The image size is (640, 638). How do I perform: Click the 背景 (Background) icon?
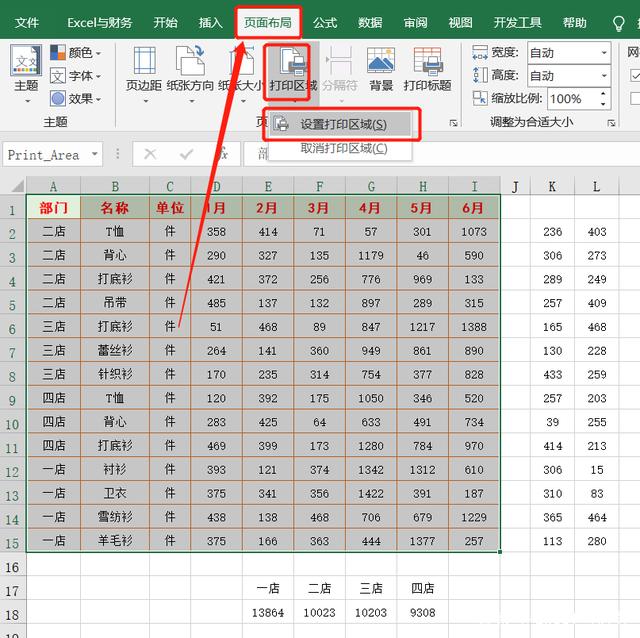pyautogui.click(x=381, y=70)
